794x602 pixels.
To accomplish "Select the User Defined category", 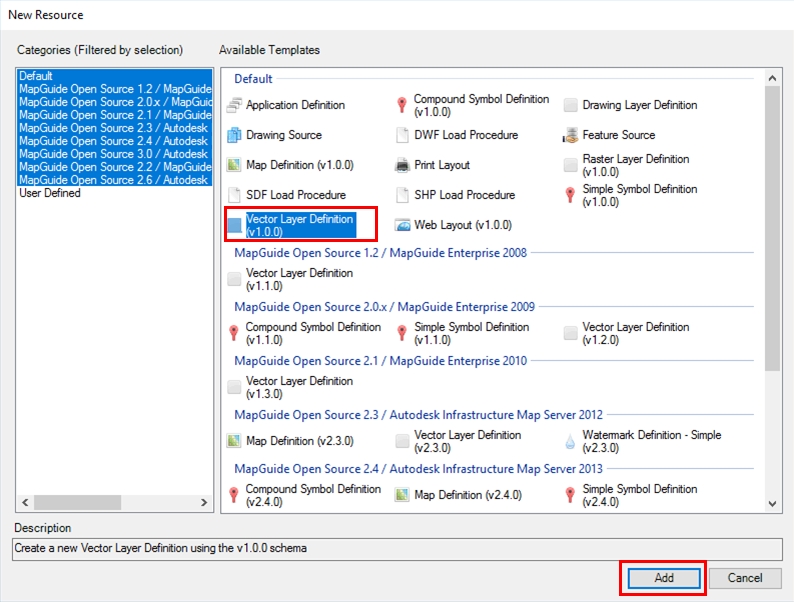I will [x=50, y=193].
